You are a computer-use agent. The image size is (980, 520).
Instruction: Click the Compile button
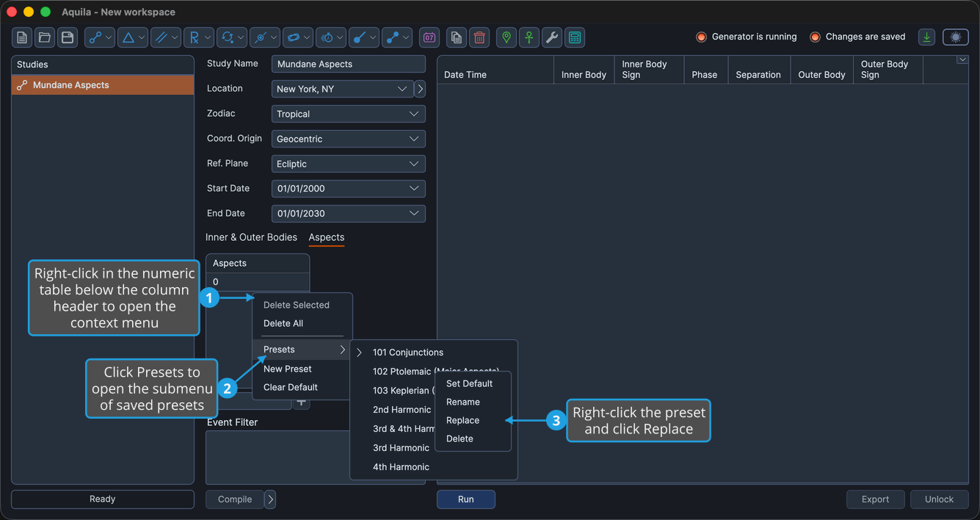[235, 499]
